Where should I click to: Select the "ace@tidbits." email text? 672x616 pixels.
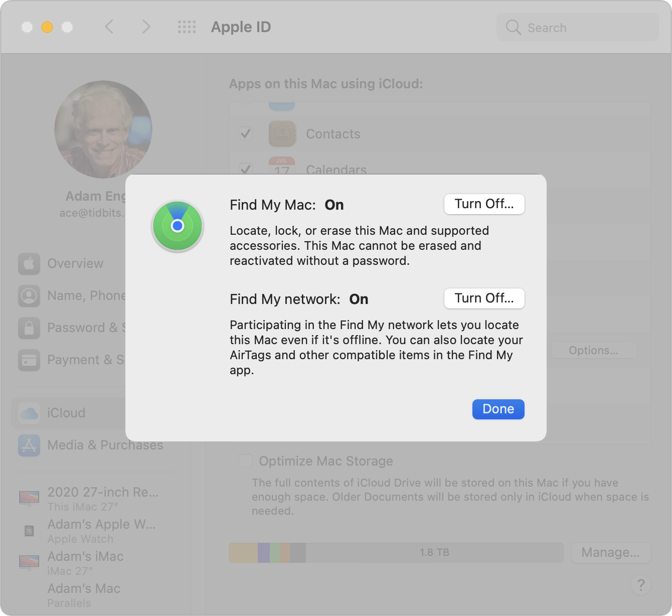click(x=92, y=213)
